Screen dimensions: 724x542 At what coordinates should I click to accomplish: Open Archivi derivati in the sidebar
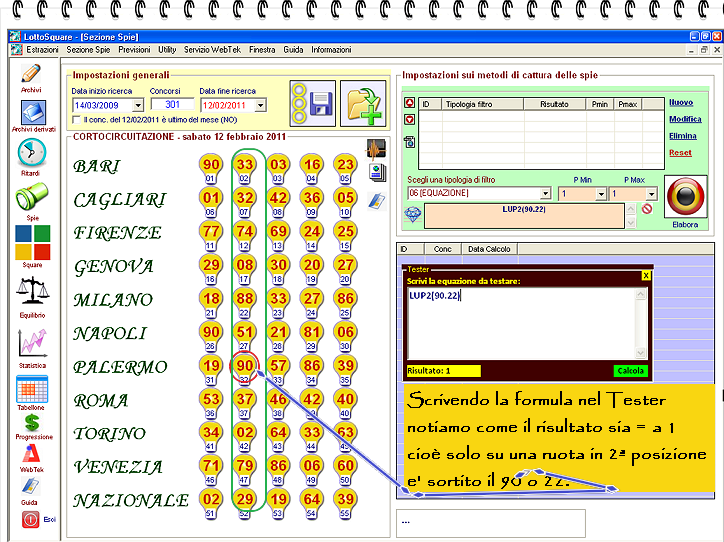click(33, 112)
